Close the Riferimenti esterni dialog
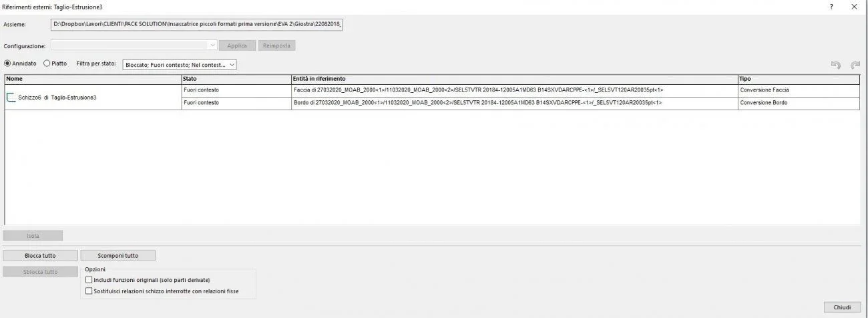Screen dimensions: 868x318 (854, 7)
